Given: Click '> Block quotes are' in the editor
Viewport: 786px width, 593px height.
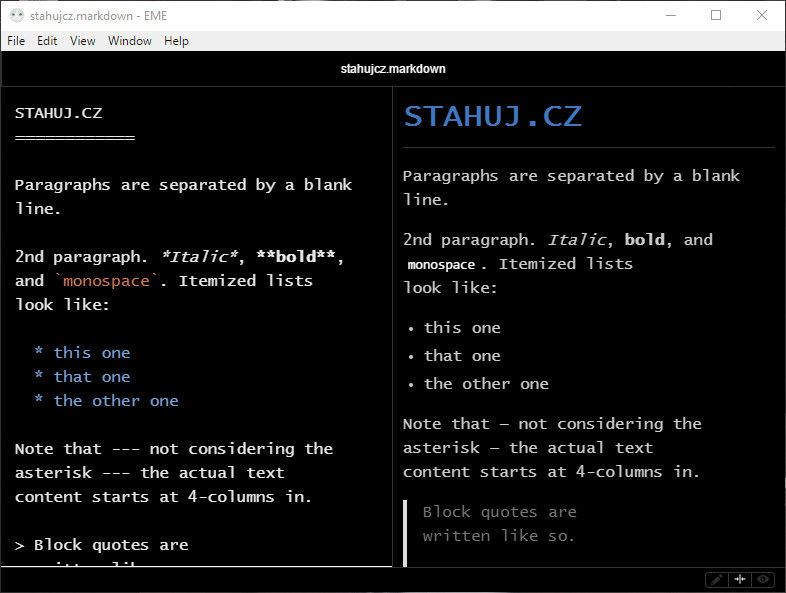Looking at the screenshot, I should pyautogui.click(x=102, y=545).
